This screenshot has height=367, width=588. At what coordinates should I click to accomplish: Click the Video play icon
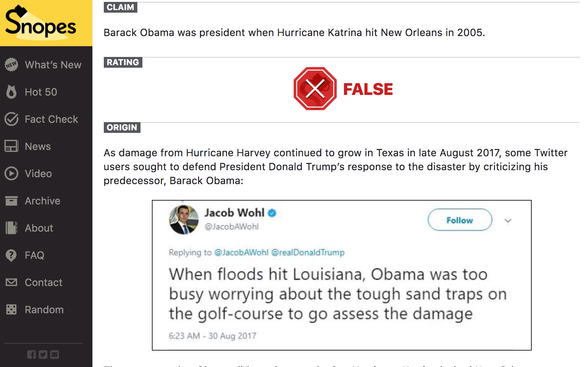coord(11,174)
